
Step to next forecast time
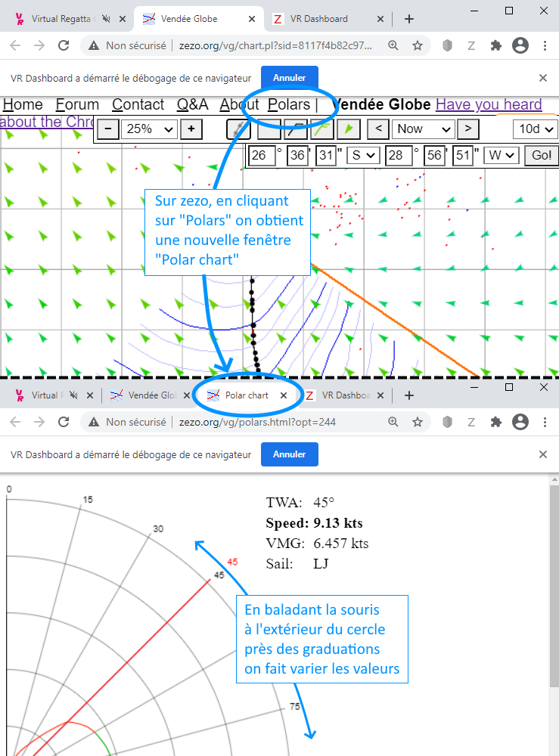click(x=468, y=129)
